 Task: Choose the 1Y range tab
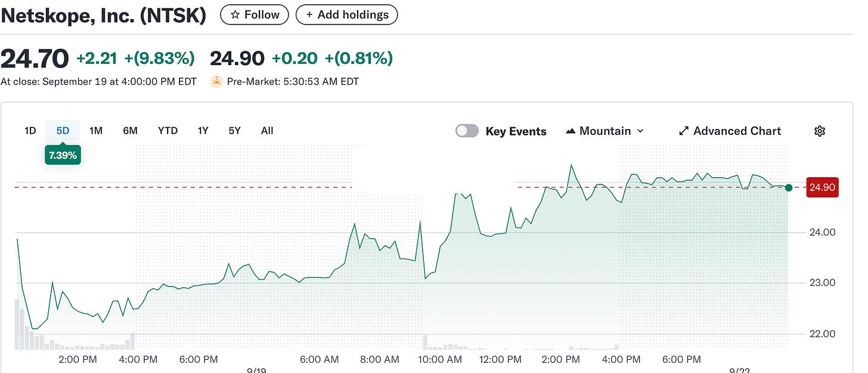pos(203,131)
